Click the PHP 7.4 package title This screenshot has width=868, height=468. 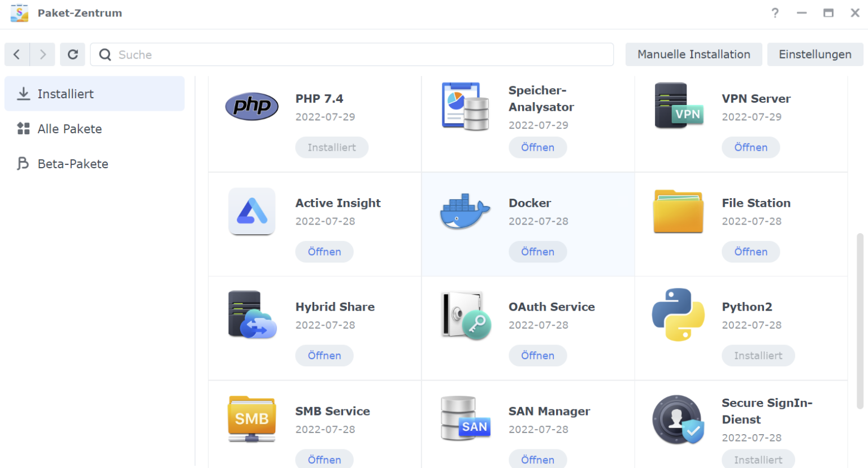click(319, 99)
